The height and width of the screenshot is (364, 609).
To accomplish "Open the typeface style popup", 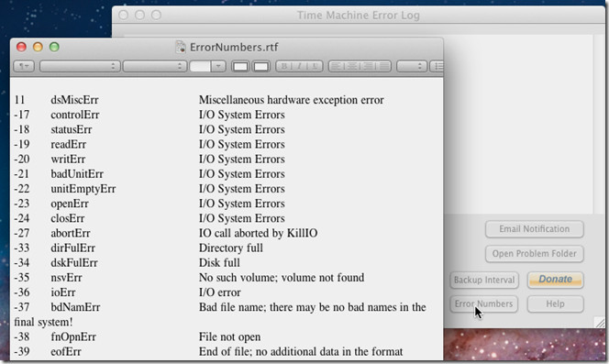I will click(155, 66).
